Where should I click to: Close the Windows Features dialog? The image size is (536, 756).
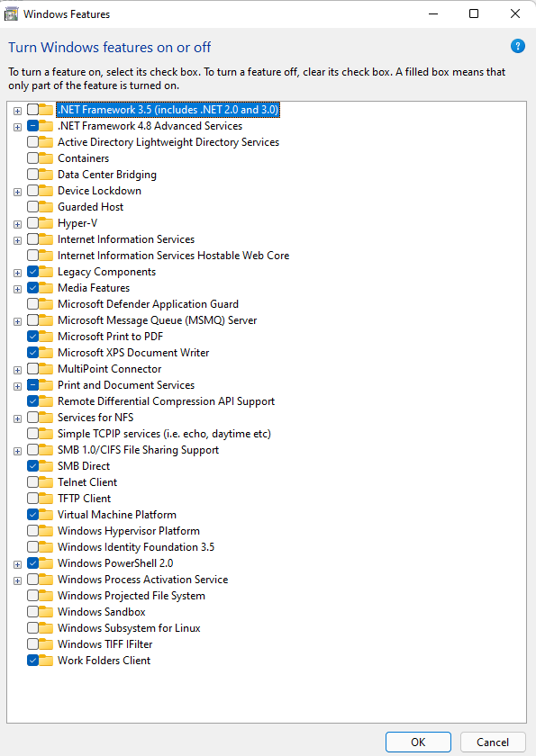(x=514, y=14)
